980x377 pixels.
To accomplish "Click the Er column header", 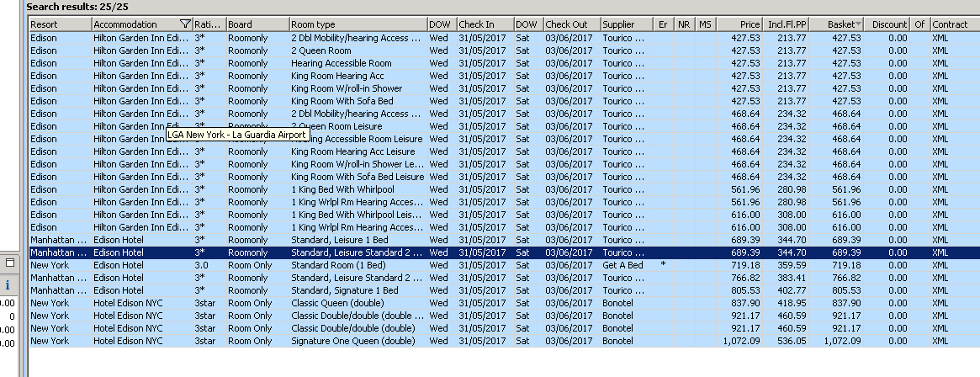I will coord(664,24).
